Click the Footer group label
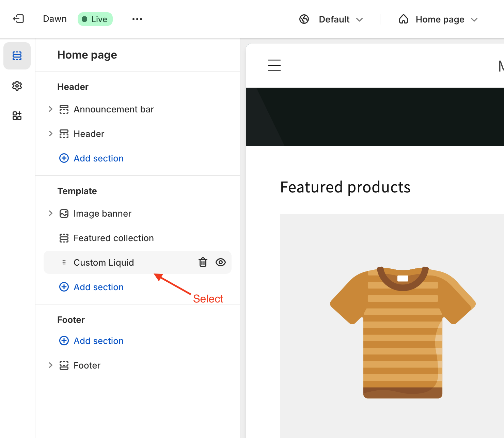 pyautogui.click(x=71, y=320)
